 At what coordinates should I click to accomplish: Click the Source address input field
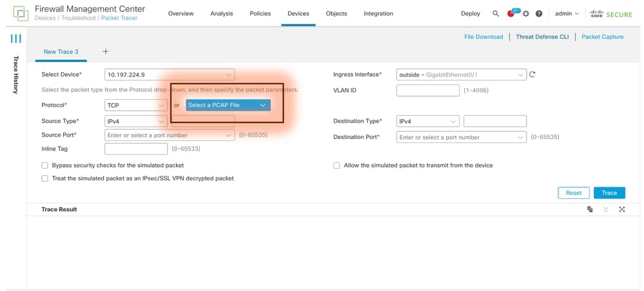pyautogui.click(x=203, y=121)
